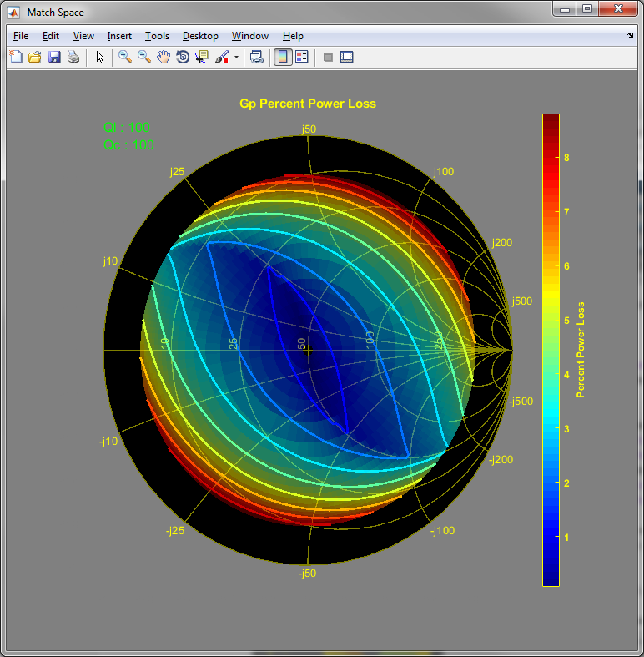This screenshot has width=644, height=657.
Task: Click the -j200 reactance label
Action: coord(501,460)
